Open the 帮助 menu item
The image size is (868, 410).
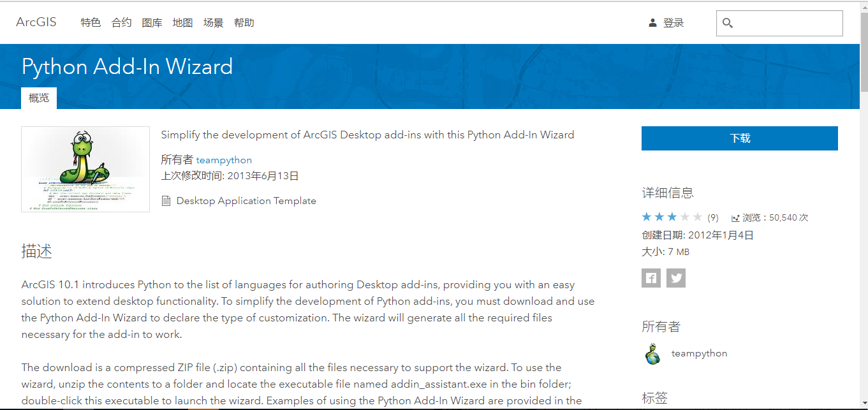point(244,22)
